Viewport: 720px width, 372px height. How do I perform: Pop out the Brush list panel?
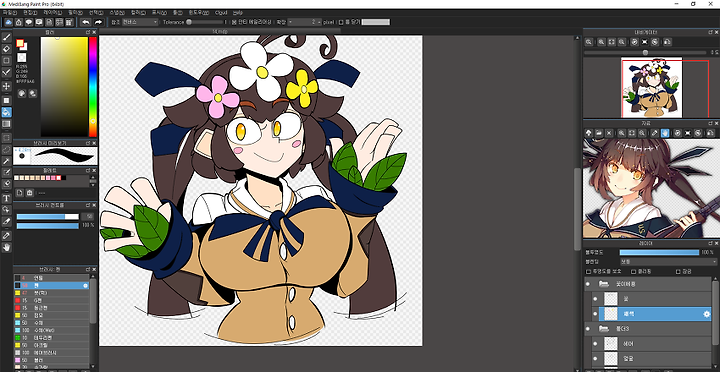coord(88,269)
